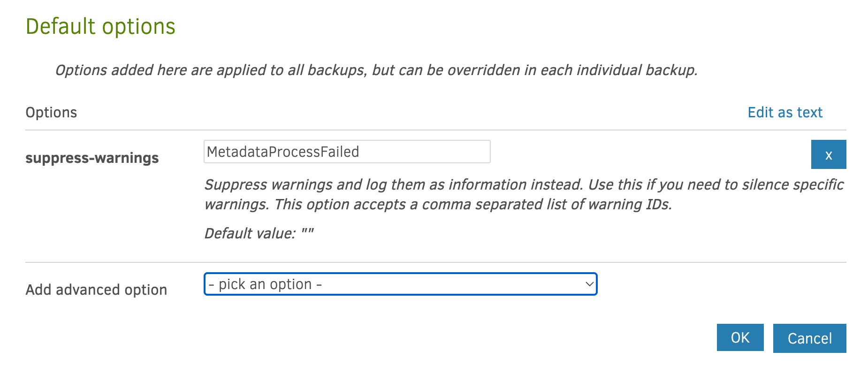The height and width of the screenshot is (382, 868).
Task: Open the 'pick an option' dropdown
Action: tap(400, 284)
